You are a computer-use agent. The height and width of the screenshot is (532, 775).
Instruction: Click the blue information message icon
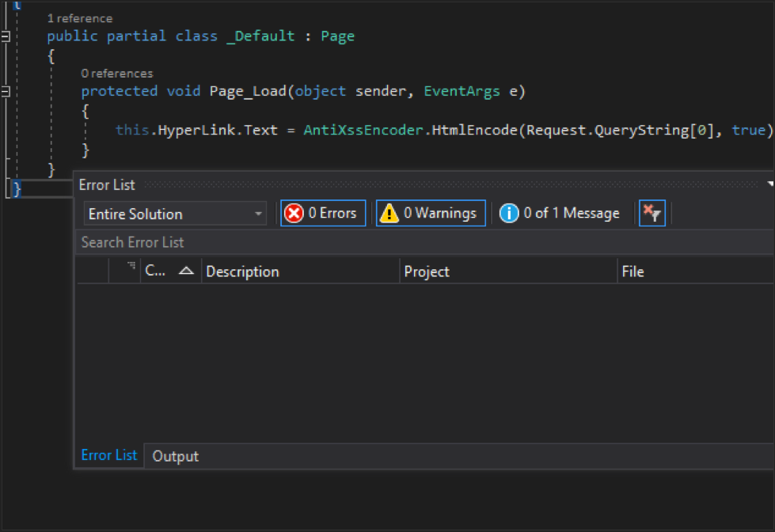(508, 214)
